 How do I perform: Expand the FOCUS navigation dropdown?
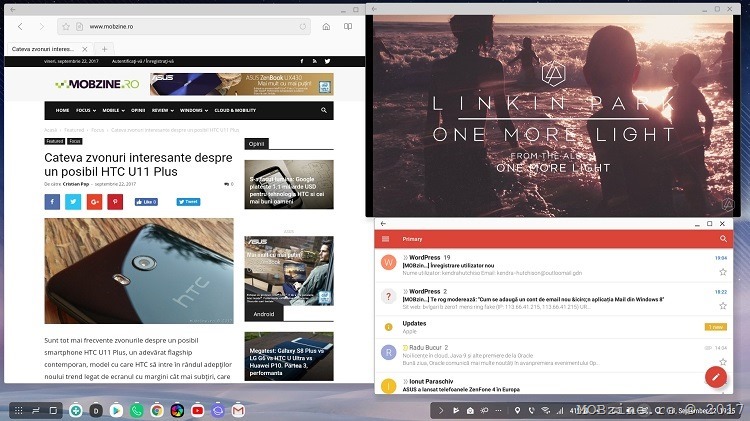[86, 111]
